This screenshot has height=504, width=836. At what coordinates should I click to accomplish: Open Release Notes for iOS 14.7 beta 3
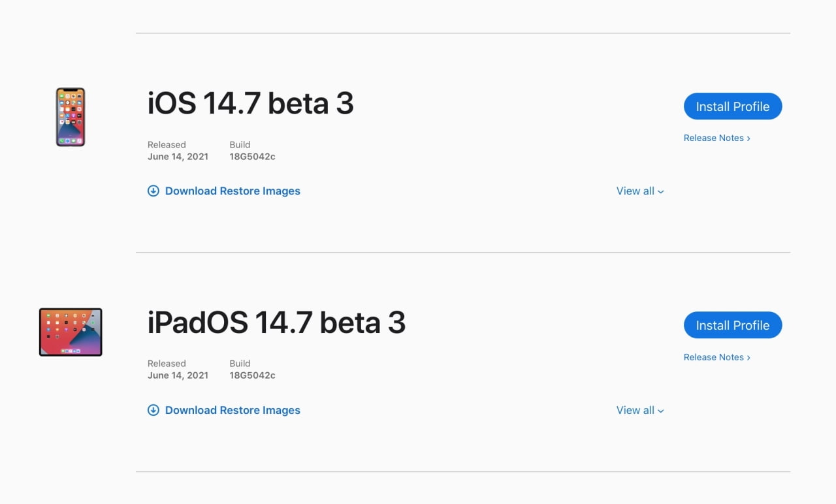click(713, 138)
